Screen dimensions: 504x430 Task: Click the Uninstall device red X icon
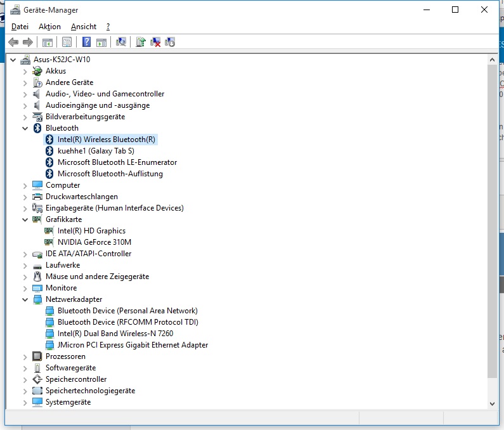[155, 42]
